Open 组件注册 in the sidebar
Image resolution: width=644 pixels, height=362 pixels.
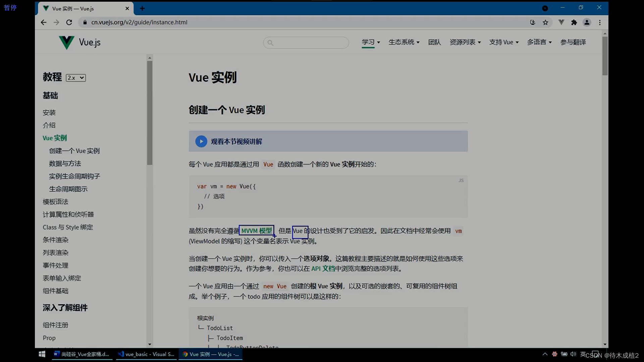[x=55, y=325]
